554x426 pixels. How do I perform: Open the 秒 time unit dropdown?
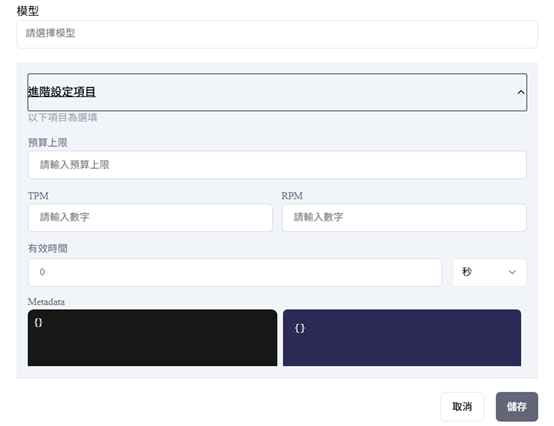point(489,272)
